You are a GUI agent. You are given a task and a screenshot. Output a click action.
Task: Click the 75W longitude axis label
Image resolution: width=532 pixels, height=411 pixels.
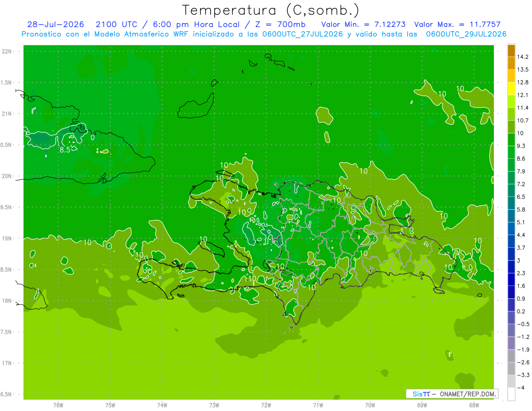[110, 405]
